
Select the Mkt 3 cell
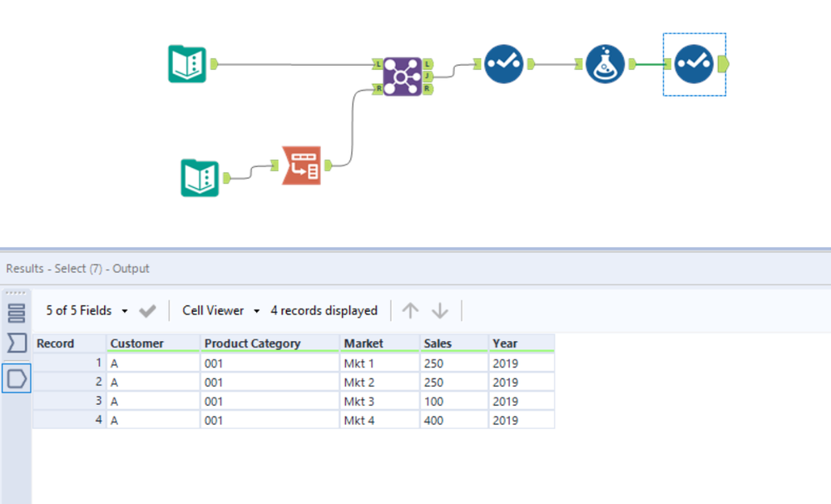point(379,402)
